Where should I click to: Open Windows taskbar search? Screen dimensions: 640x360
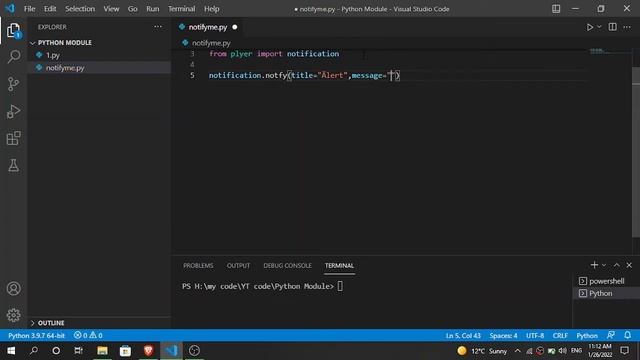click(33, 351)
